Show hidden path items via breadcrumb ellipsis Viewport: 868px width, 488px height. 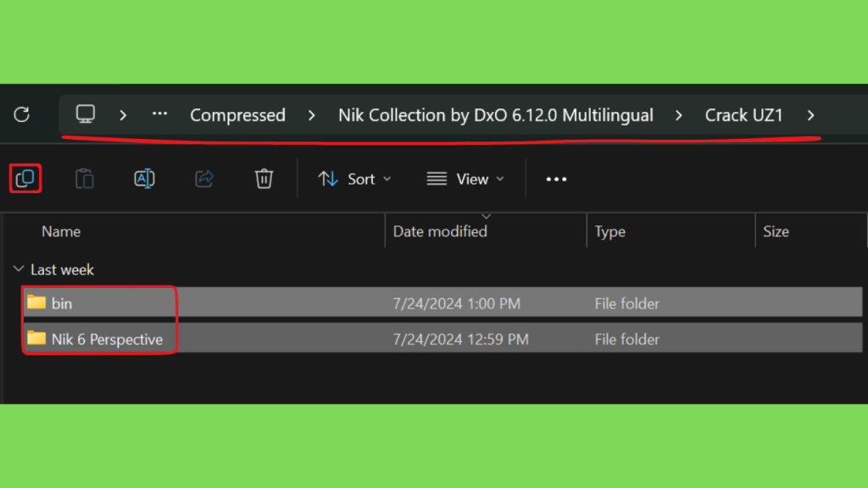point(160,114)
